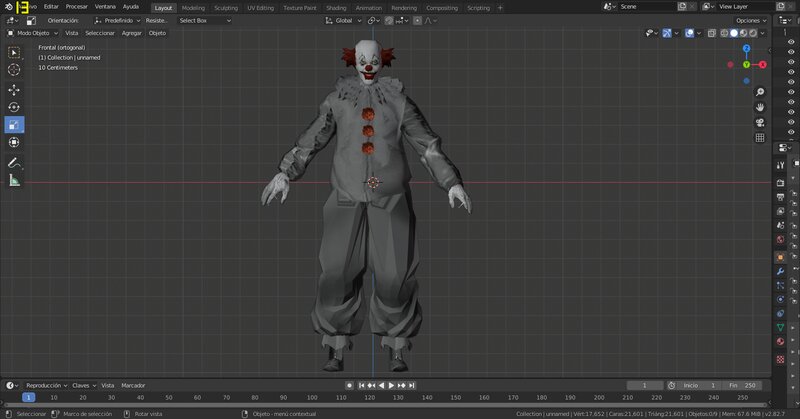Click the pan view hand icon
Viewport: 800px width, 419px height.
tap(760, 107)
